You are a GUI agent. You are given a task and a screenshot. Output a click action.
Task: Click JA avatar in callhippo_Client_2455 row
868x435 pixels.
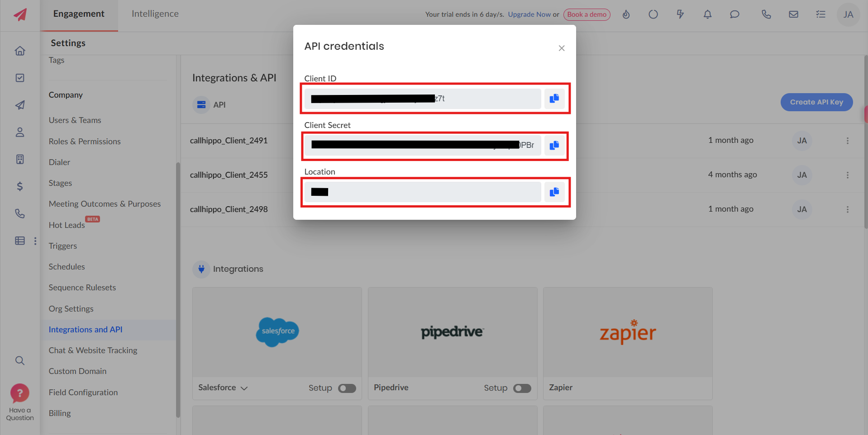[x=802, y=175]
